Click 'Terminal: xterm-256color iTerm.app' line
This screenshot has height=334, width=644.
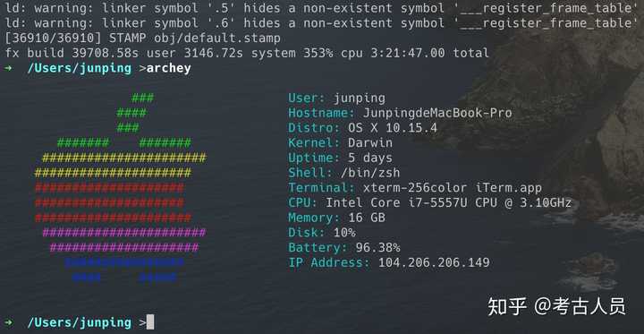tap(415, 188)
